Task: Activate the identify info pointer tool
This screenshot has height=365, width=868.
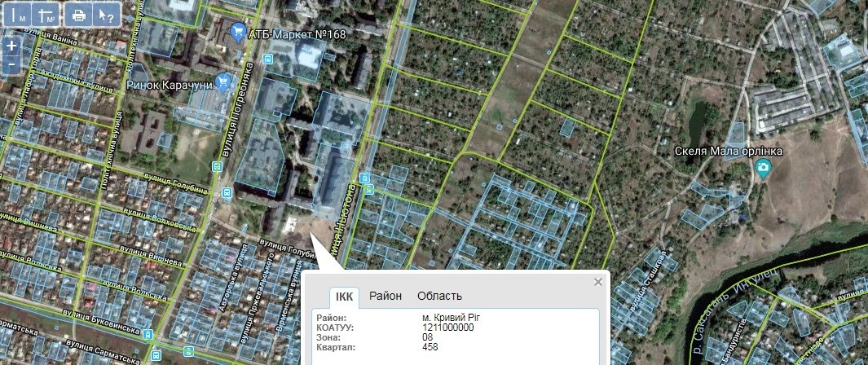Action: [x=105, y=15]
